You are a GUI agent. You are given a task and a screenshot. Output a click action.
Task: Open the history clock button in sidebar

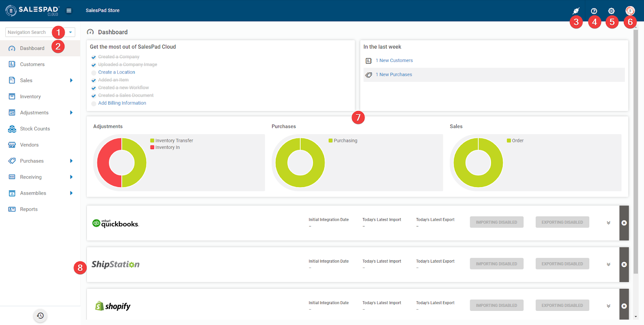(40, 316)
